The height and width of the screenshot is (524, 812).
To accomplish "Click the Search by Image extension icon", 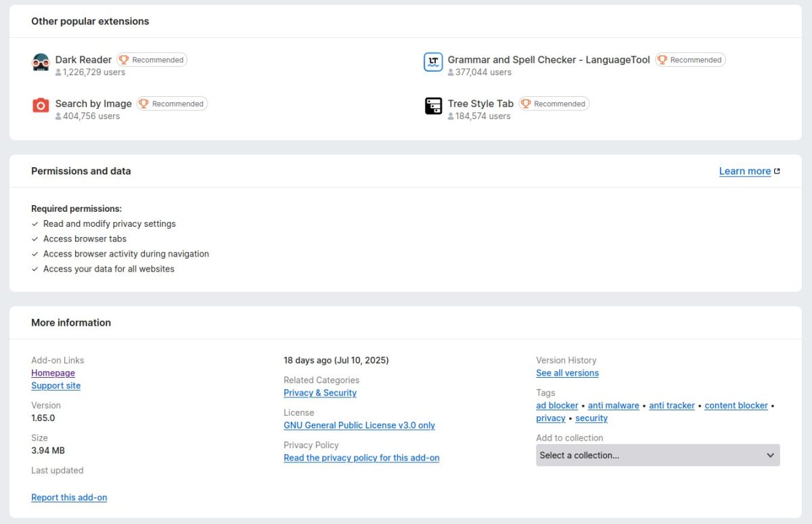I will [x=41, y=106].
